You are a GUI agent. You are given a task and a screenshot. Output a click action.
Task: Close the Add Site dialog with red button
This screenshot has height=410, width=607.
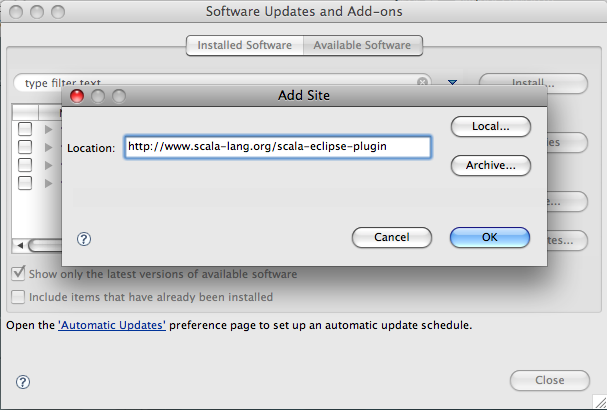point(78,96)
